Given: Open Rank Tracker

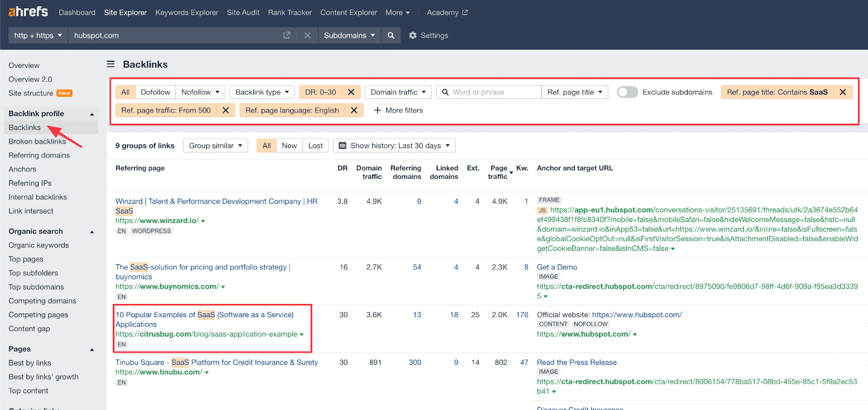Looking at the screenshot, I should click(x=290, y=12).
